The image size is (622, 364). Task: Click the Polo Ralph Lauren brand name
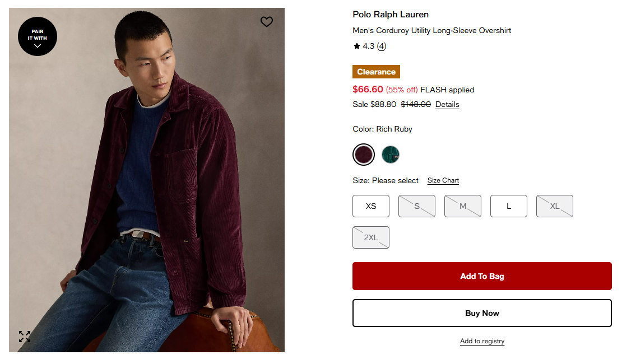click(x=391, y=15)
